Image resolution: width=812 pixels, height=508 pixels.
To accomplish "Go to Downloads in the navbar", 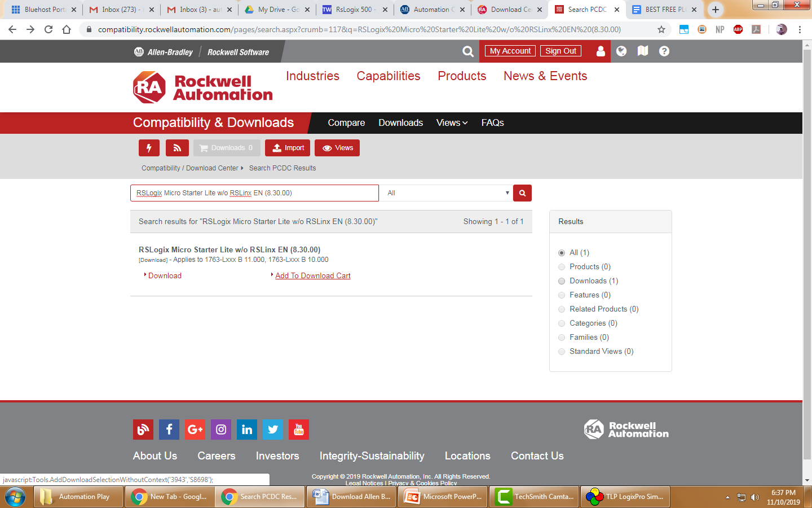I will tap(400, 122).
